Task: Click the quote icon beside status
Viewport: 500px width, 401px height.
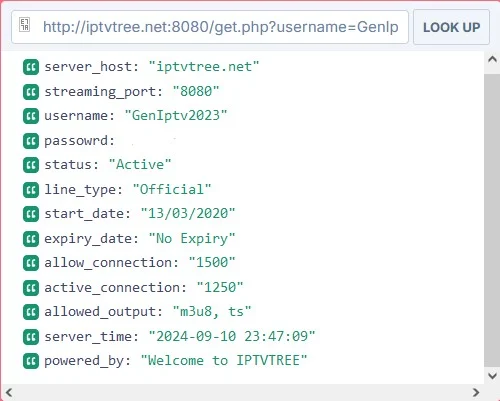Action: coord(31,165)
